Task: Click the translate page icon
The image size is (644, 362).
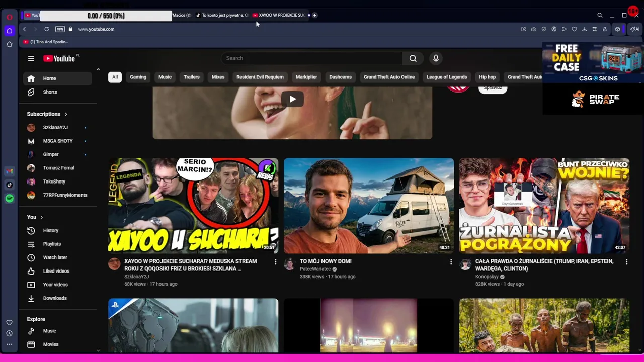Action: coord(554,29)
